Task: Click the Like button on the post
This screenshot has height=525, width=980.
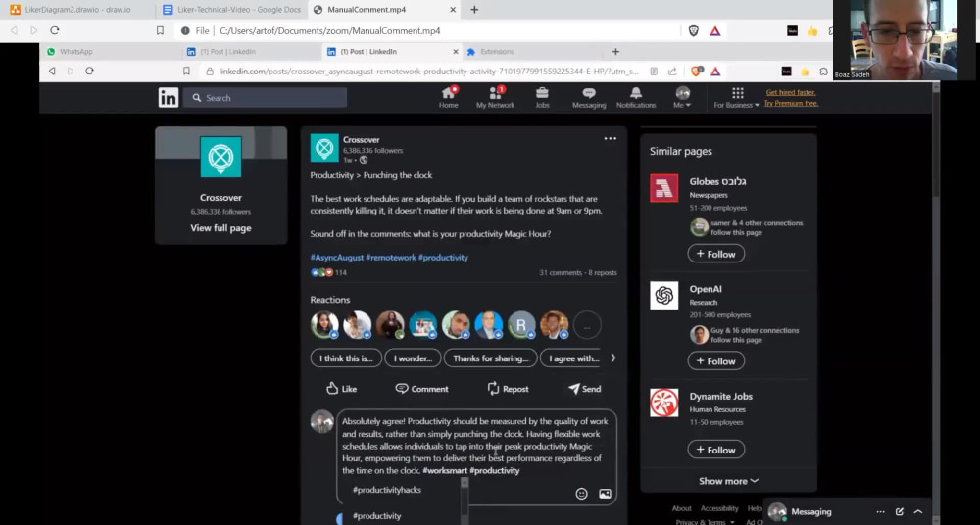Action: tap(341, 389)
